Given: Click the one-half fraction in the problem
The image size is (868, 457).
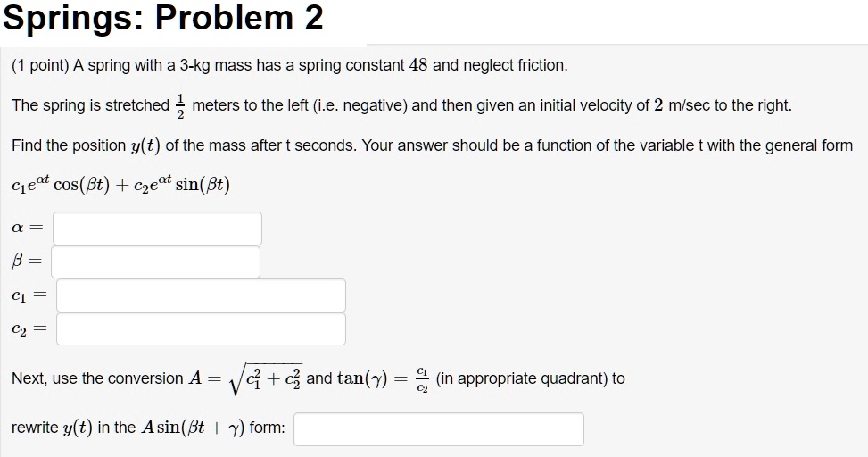Looking at the screenshot, I should [180, 105].
